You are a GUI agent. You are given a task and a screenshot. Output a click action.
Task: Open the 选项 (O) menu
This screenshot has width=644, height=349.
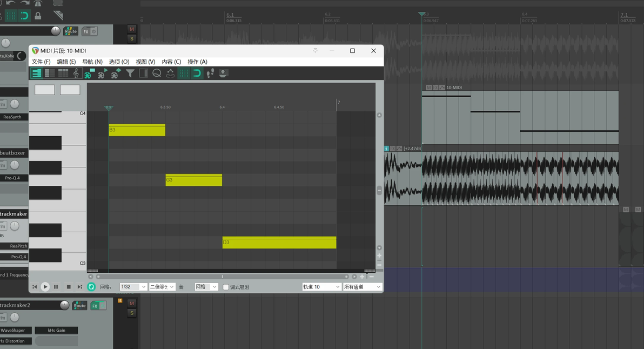point(119,62)
